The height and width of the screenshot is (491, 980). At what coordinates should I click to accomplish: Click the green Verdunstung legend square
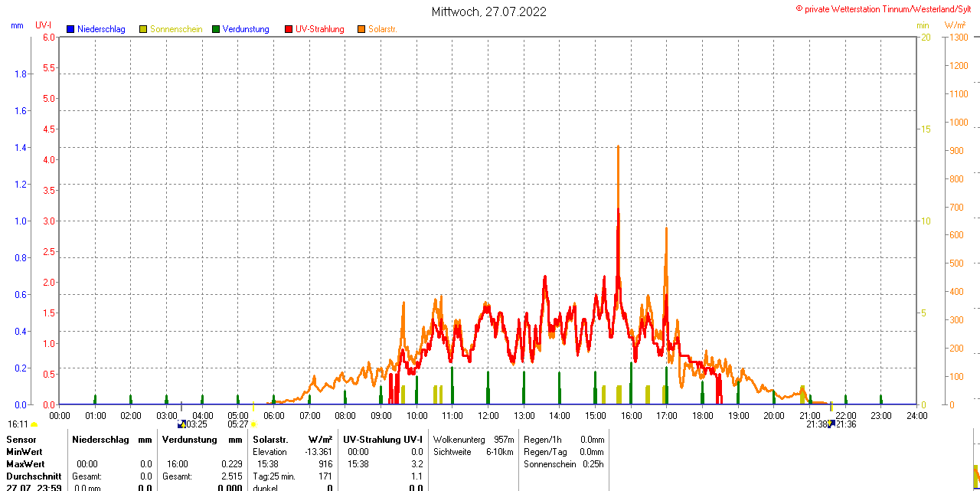[x=216, y=29]
